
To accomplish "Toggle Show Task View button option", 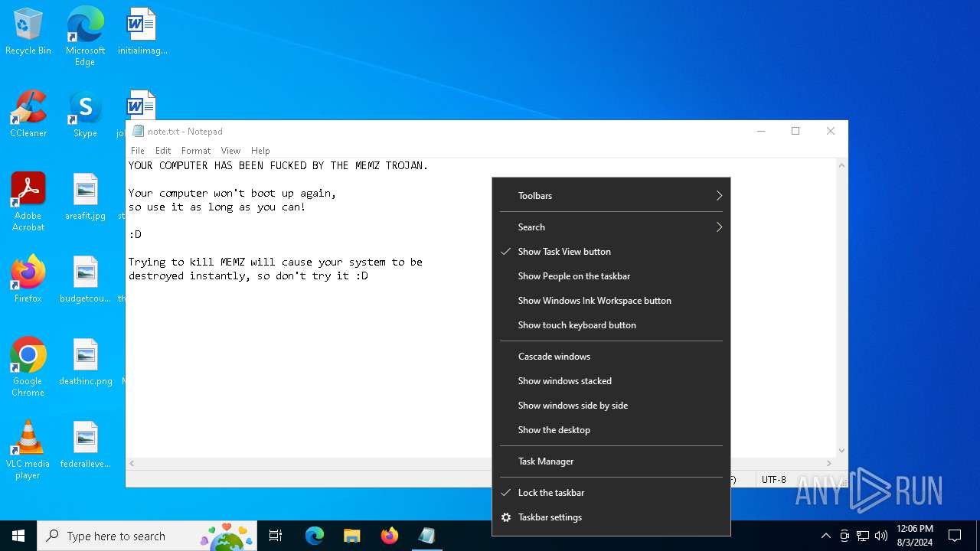I will (611, 252).
